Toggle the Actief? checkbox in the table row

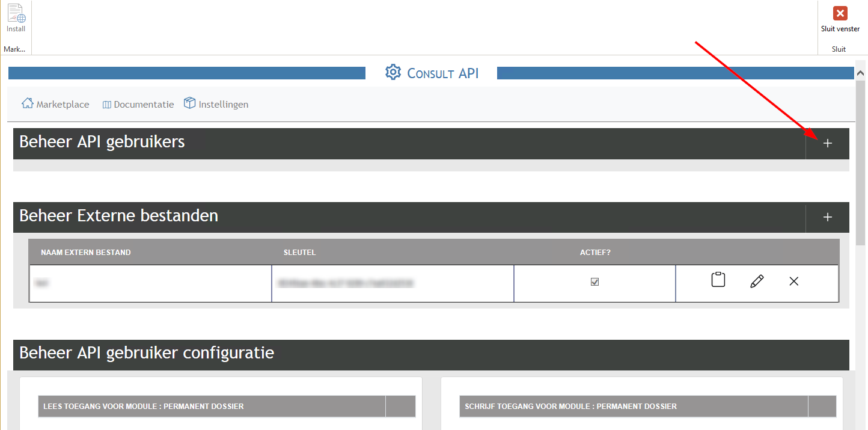(x=594, y=281)
